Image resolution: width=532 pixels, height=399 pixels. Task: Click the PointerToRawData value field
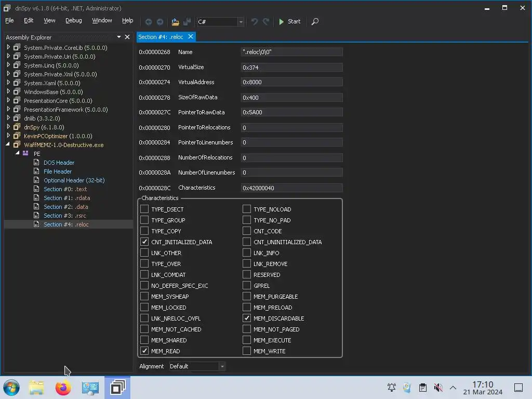coord(291,112)
